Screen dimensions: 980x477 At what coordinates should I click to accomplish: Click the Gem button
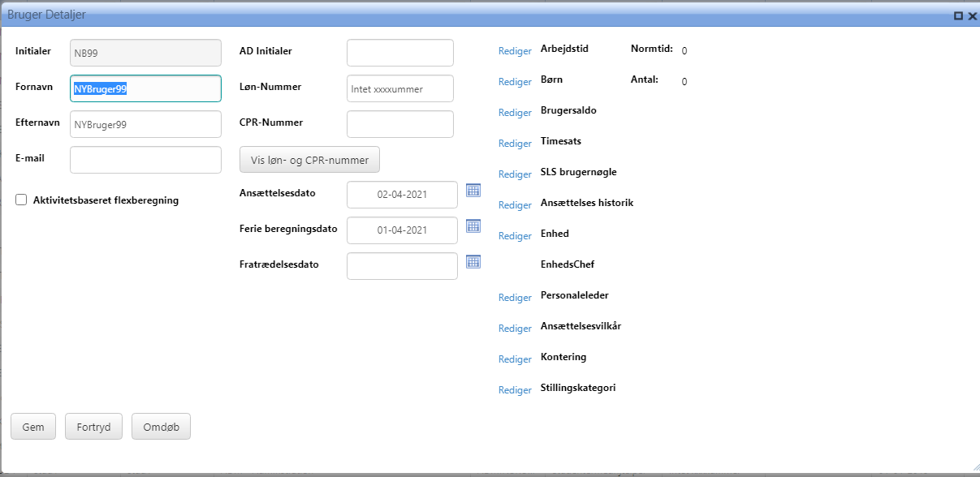[33, 426]
